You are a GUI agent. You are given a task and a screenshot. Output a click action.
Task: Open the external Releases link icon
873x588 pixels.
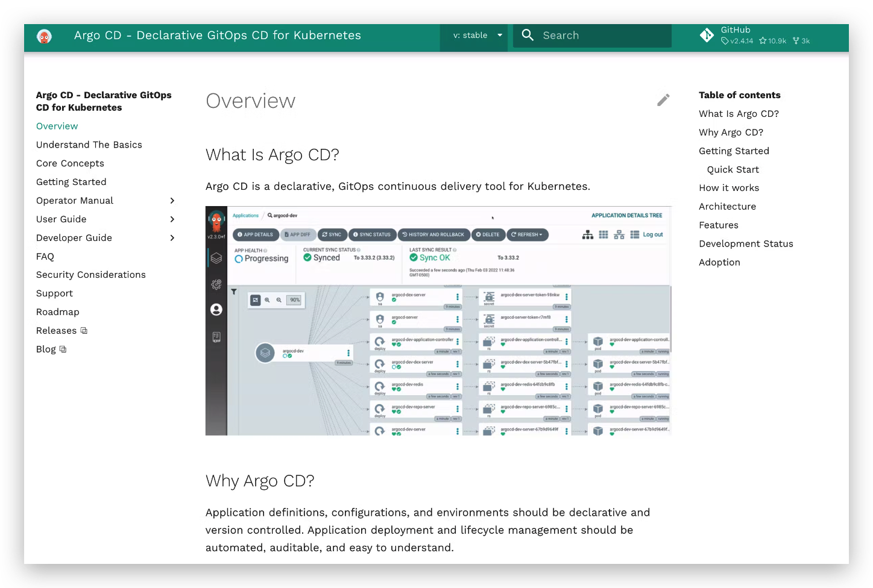click(x=84, y=331)
